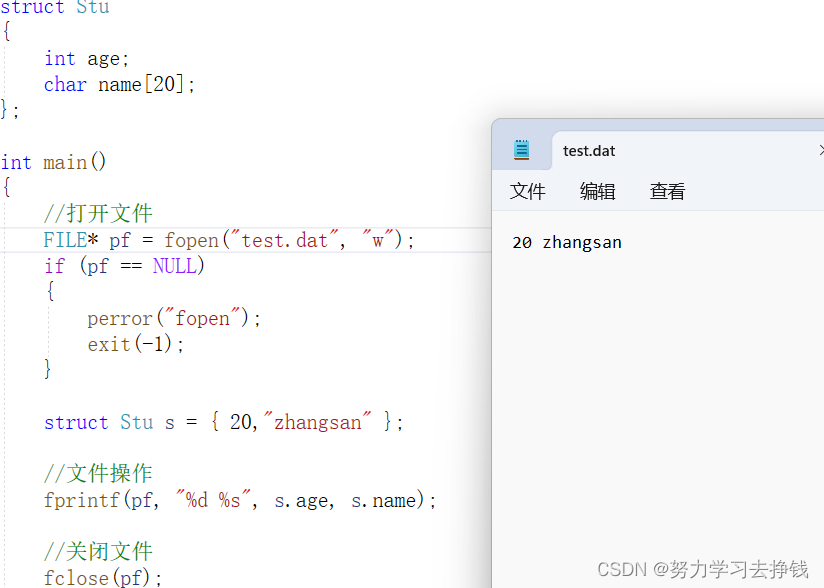
Task: Open the 查看 menu in Notepad
Action: 666,191
